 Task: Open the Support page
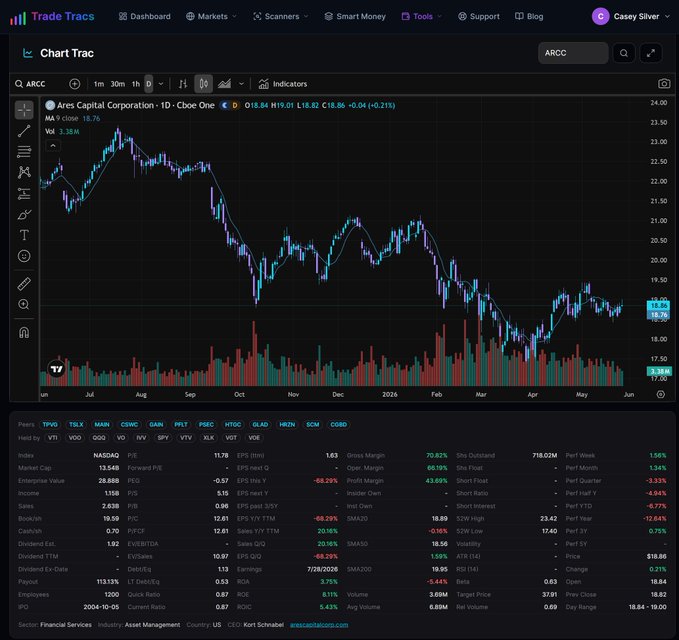pos(479,16)
